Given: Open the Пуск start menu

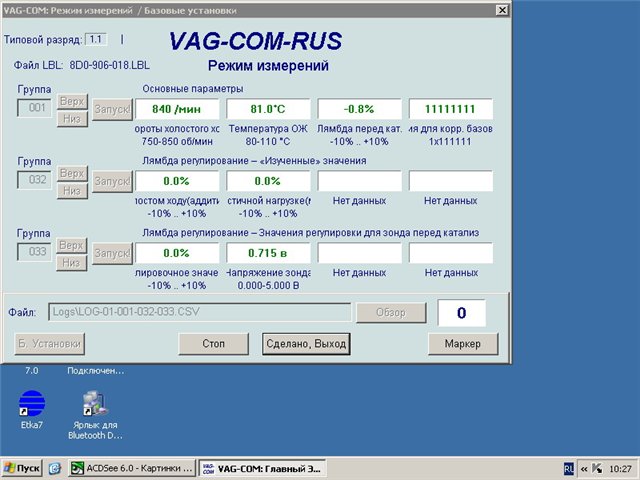Looking at the screenshot, I should (x=22, y=468).
